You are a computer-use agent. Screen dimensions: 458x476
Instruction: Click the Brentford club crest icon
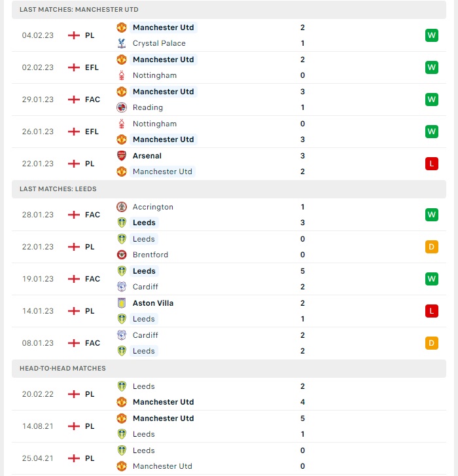click(x=122, y=255)
